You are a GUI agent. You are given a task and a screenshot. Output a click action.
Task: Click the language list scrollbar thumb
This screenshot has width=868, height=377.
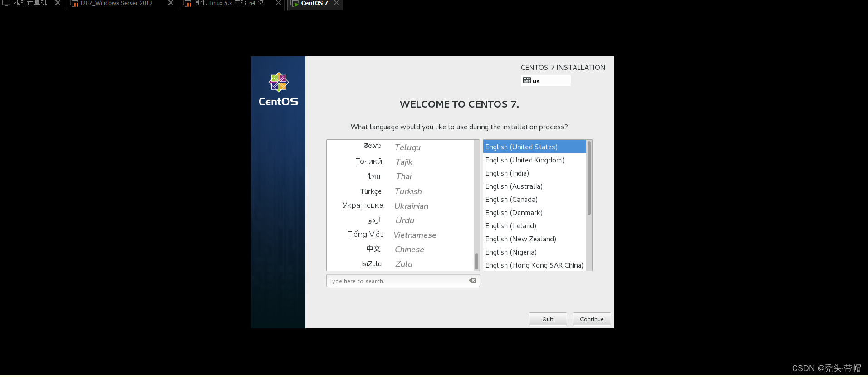(x=476, y=261)
